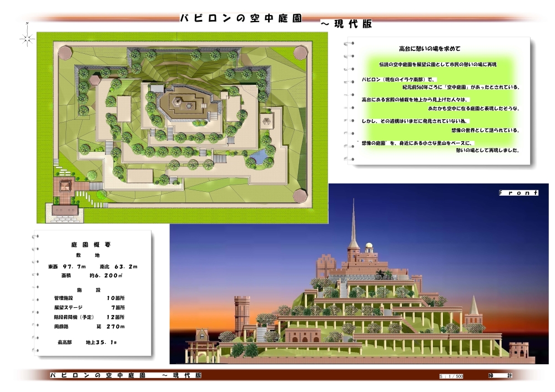Click the 敷地 subheading
The image size is (555, 392).
(x=88, y=255)
